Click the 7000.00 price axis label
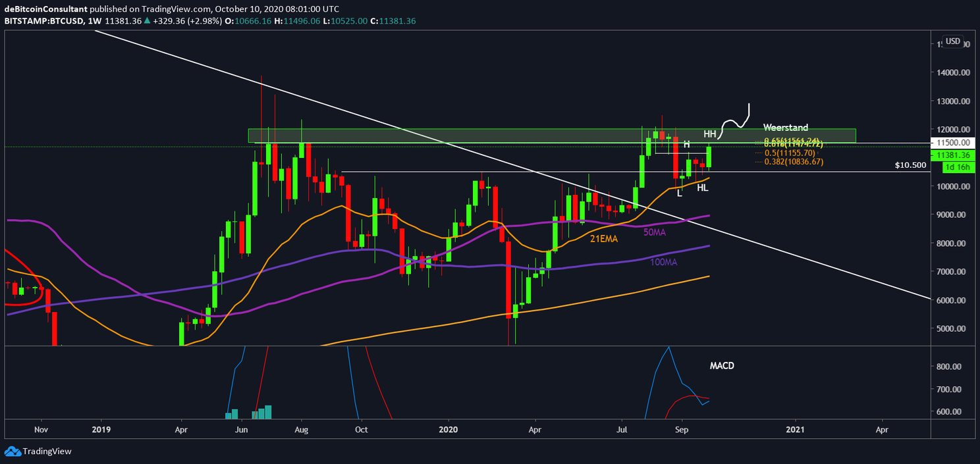Viewport: 980px width, 464px height. [x=952, y=272]
